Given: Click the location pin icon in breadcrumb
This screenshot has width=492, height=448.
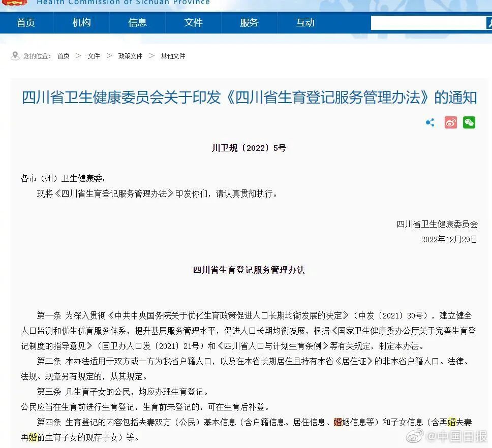Looking at the screenshot, I should pos(15,56).
